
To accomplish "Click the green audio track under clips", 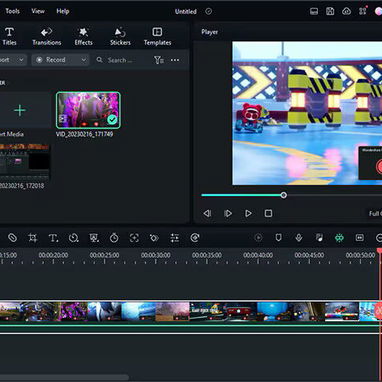I will [x=190, y=329].
